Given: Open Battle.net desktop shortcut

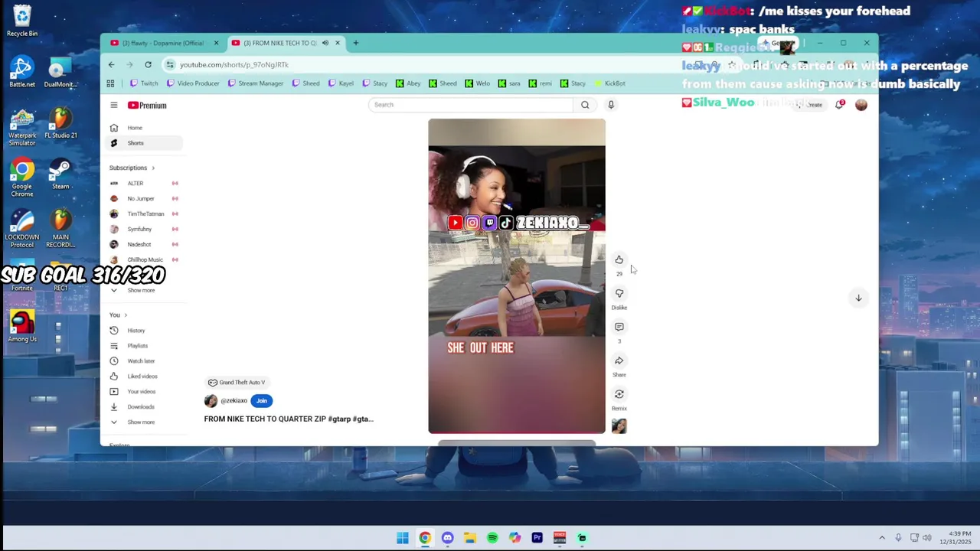Looking at the screenshot, I should pyautogui.click(x=22, y=72).
